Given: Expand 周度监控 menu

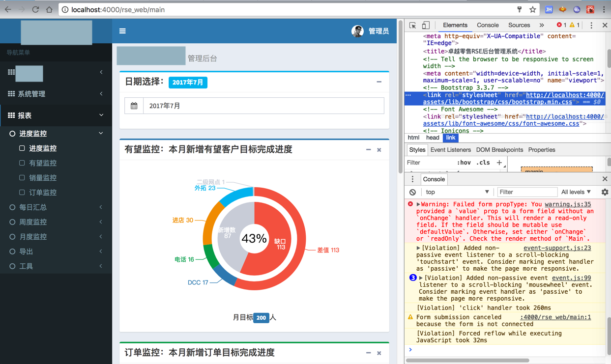Looking at the screenshot, I should click(56, 222).
